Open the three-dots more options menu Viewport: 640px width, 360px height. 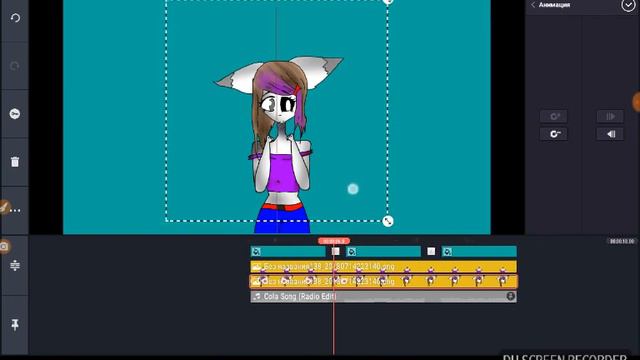(15, 210)
